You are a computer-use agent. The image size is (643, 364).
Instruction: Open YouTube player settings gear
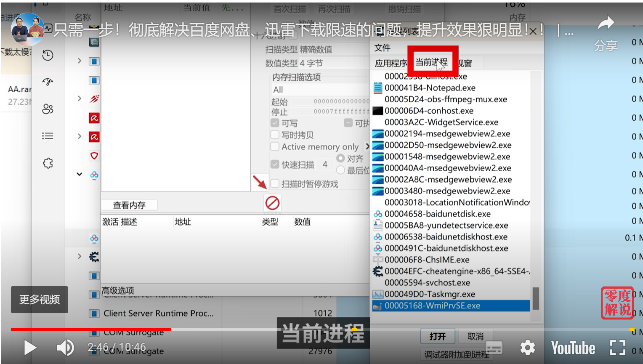point(527,348)
